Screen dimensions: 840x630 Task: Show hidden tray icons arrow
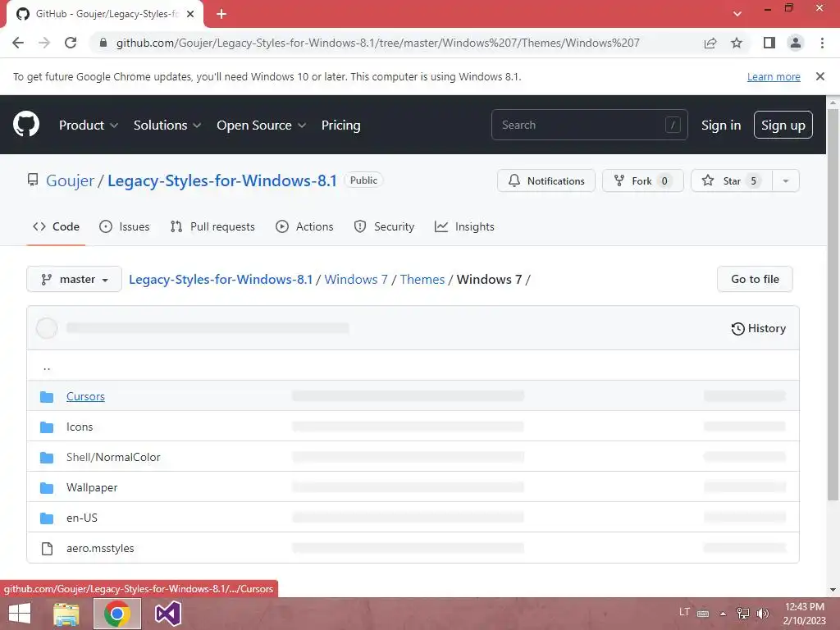[723, 614]
